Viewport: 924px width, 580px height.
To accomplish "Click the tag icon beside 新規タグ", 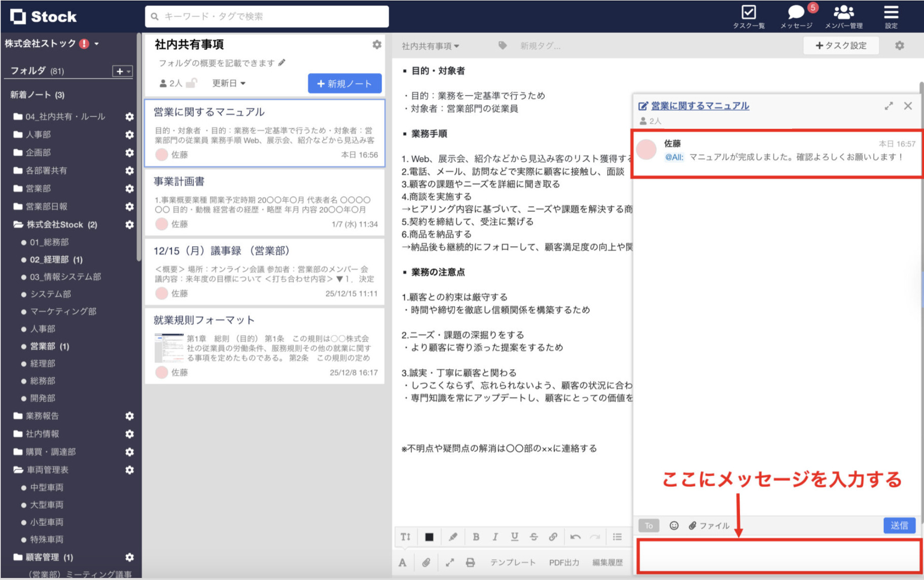I will click(502, 46).
